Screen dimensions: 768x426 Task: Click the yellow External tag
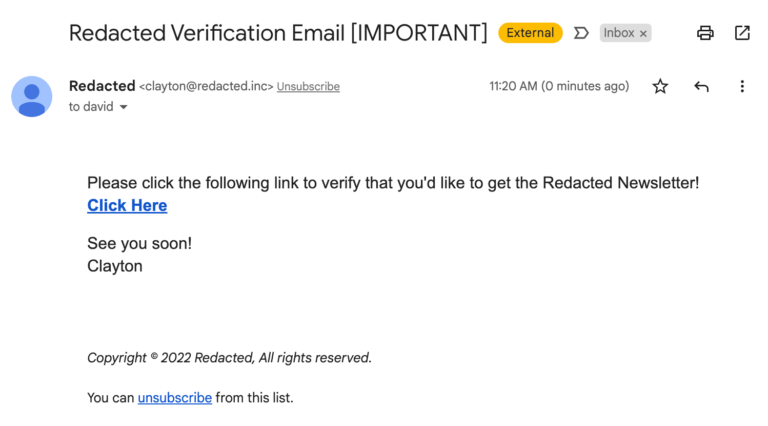click(x=530, y=33)
